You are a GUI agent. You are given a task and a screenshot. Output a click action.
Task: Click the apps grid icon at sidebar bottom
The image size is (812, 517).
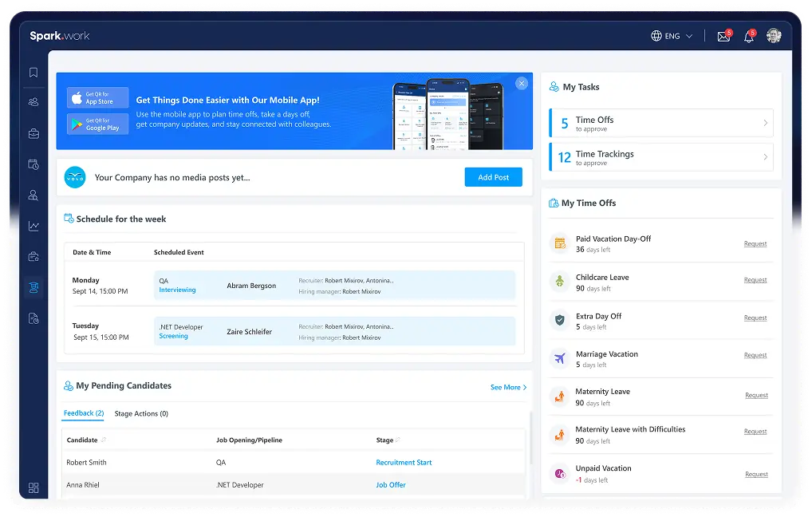pos(34,487)
